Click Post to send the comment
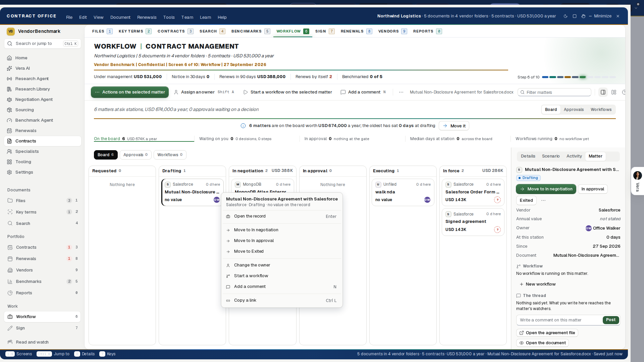644x362 pixels. point(611,320)
